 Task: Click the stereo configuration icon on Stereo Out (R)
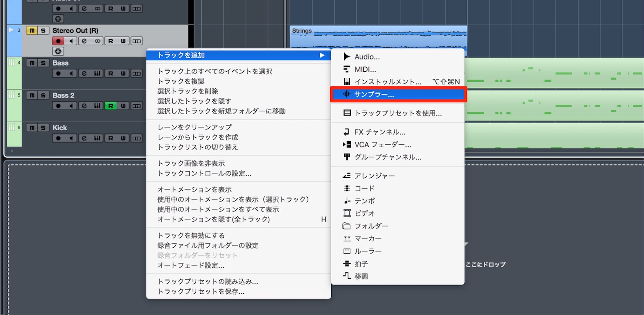[x=97, y=41]
